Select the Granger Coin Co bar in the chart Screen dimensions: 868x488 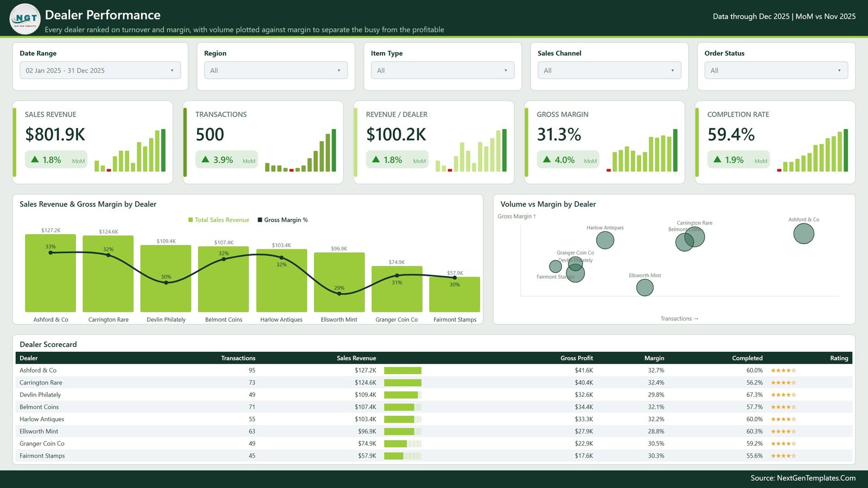pos(397,289)
